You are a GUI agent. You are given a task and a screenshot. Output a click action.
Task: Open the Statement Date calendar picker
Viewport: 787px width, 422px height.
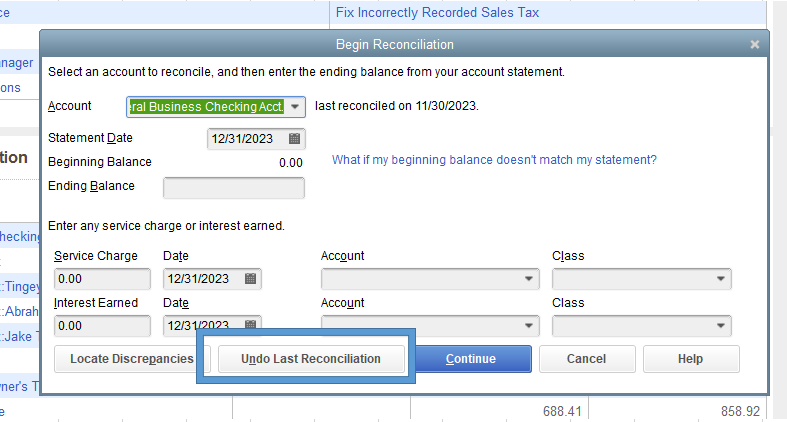(x=294, y=139)
